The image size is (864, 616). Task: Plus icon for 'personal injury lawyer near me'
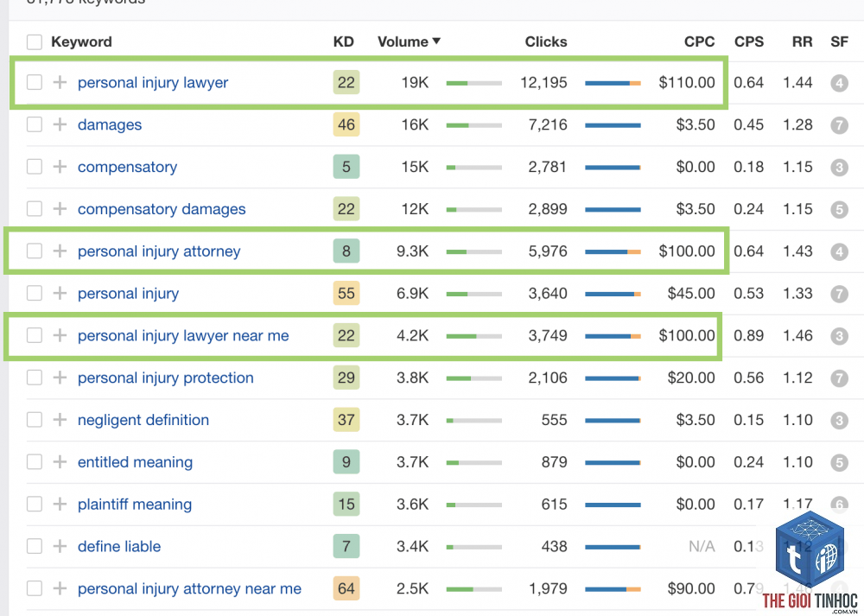[x=60, y=335]
